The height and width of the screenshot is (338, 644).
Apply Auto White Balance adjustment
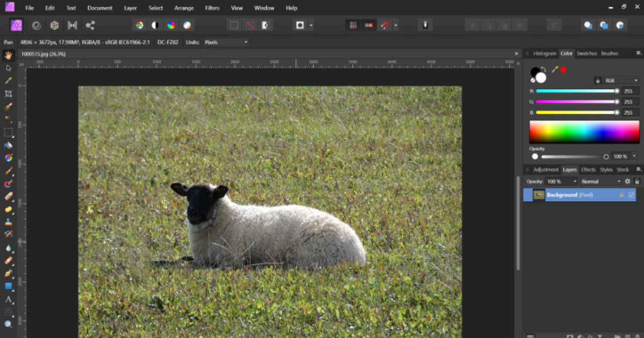[x=187, y=25]
